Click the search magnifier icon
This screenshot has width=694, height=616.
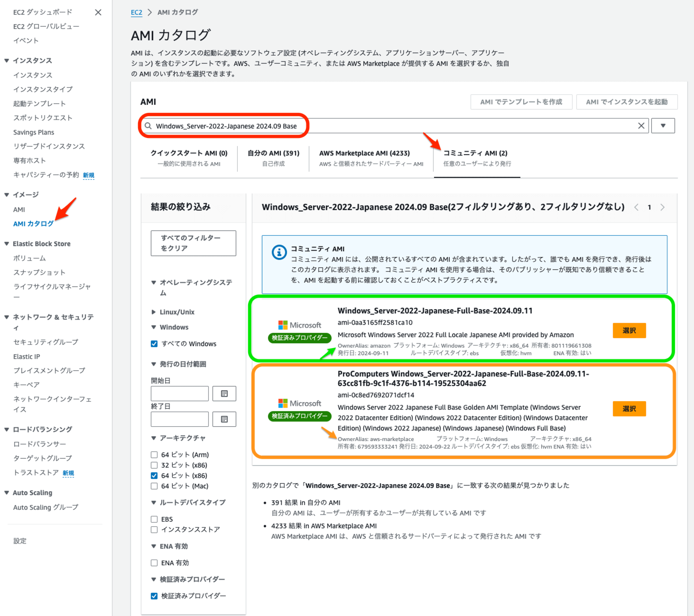click(x=148, y=126)
